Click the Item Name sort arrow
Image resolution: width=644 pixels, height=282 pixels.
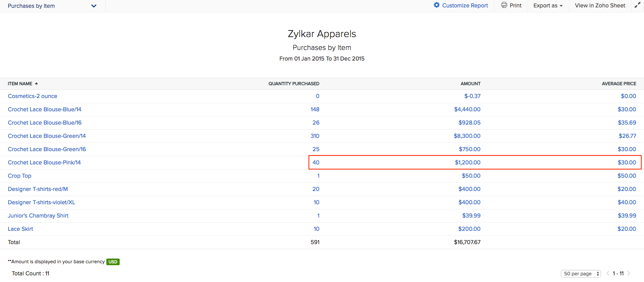36,84
